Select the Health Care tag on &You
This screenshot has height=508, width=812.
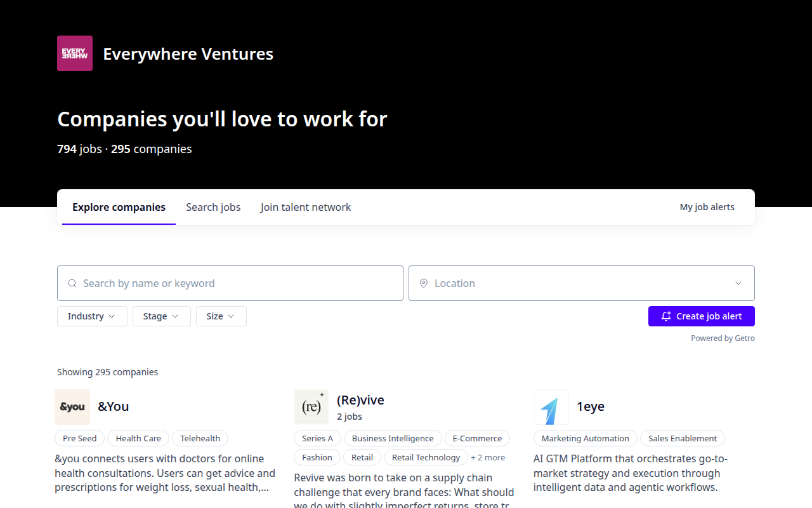tap(138, 438)
